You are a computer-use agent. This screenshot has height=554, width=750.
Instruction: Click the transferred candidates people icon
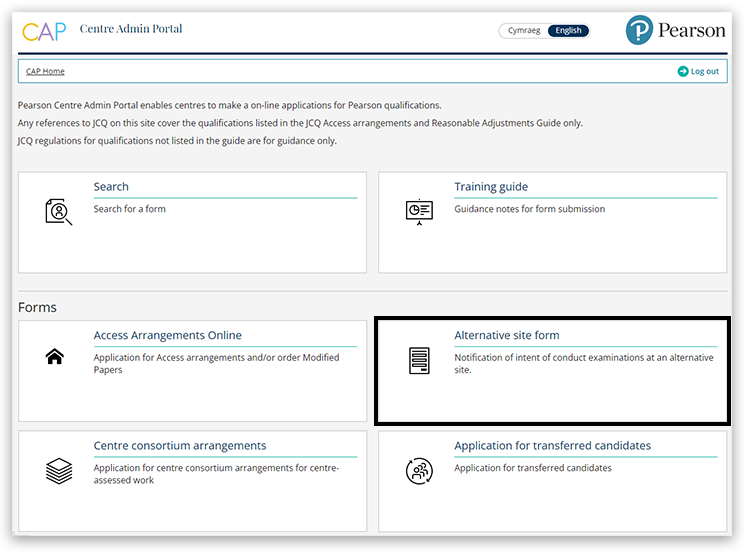click(x=419, y=471)
